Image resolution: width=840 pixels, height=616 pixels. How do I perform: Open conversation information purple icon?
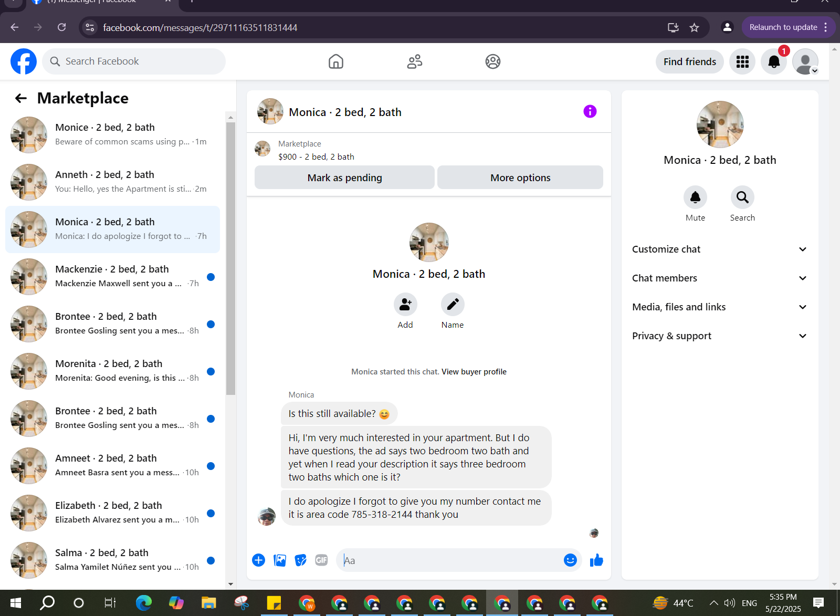coord(590,111)
